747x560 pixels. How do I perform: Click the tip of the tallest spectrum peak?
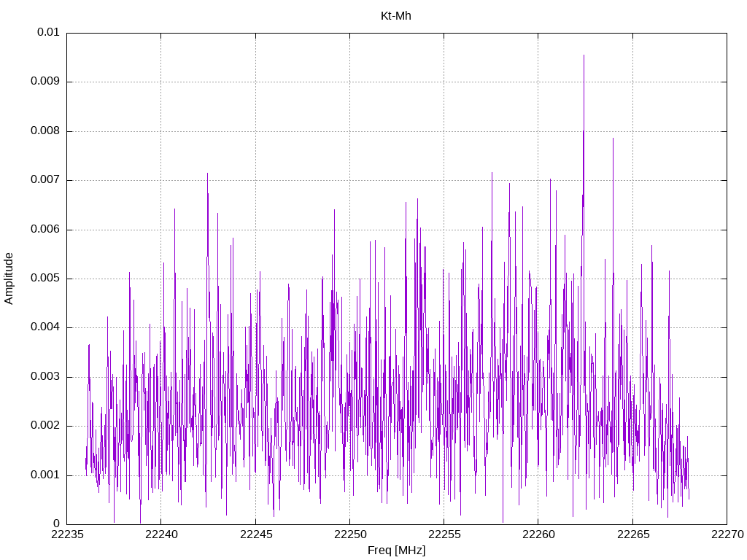pos(584,55)
